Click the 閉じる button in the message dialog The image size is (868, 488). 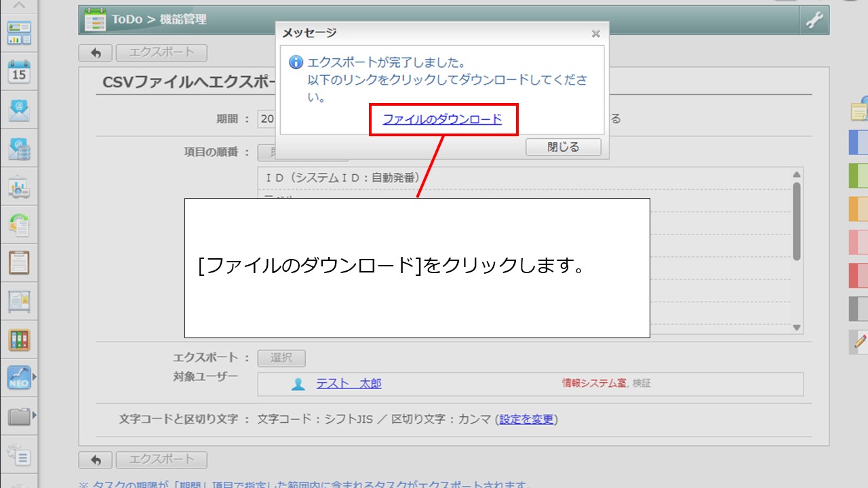pos(563,147)
